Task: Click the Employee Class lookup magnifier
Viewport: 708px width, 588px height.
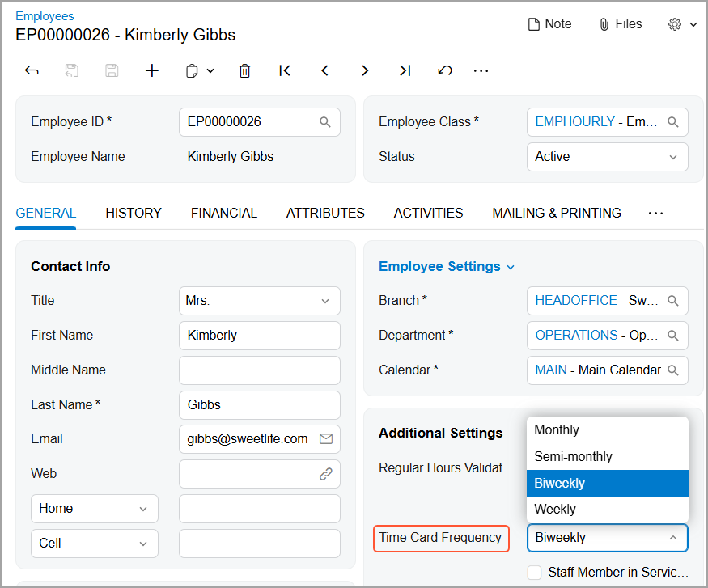Action: [672, 122]
